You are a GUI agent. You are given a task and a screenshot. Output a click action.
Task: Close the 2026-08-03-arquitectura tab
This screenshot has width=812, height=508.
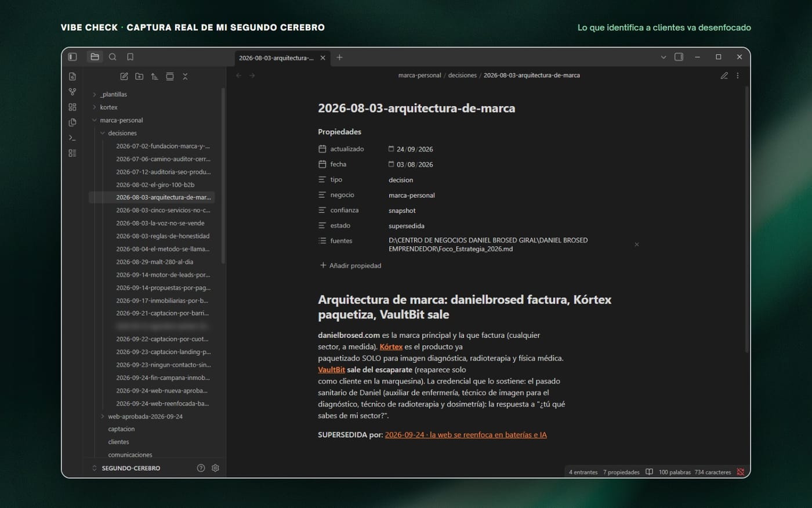(323, 58)
